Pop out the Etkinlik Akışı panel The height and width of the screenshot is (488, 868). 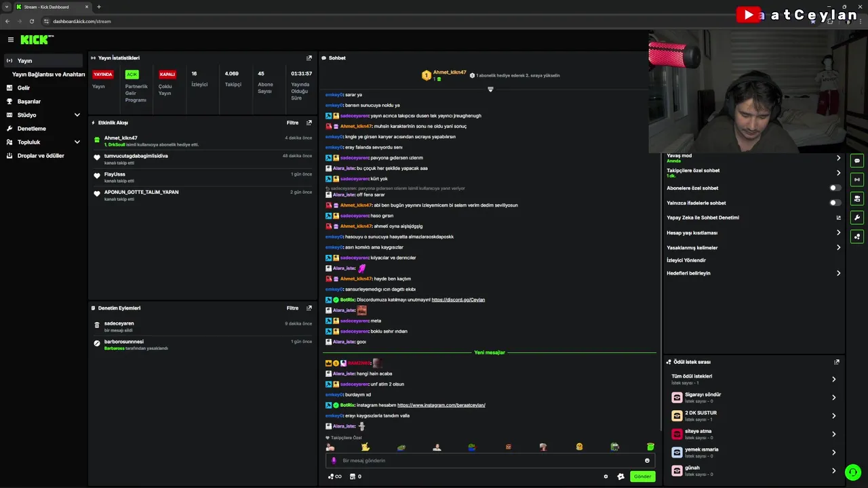point(309,123)
